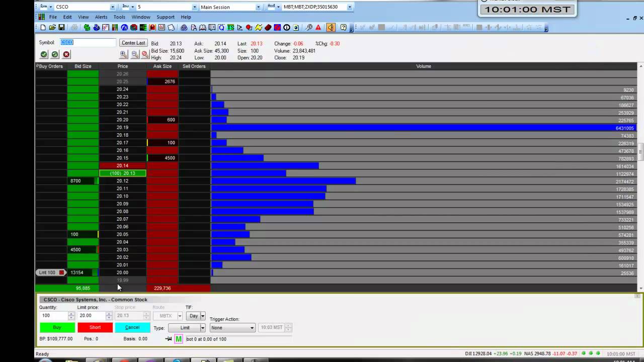Click the 4500 ask size cell at 20.15
644x362 pixels.
tap(163, 158)
